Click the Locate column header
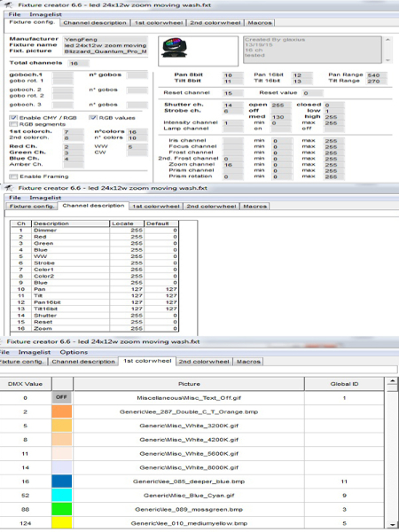Image resolution: width=399 pixels, height=532 pixels. (127, 223)
